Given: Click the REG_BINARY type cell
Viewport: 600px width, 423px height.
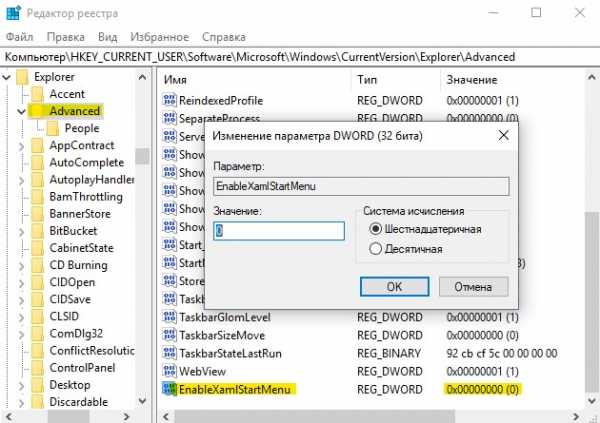Looking at the screenshot, I should click(389, 353).
